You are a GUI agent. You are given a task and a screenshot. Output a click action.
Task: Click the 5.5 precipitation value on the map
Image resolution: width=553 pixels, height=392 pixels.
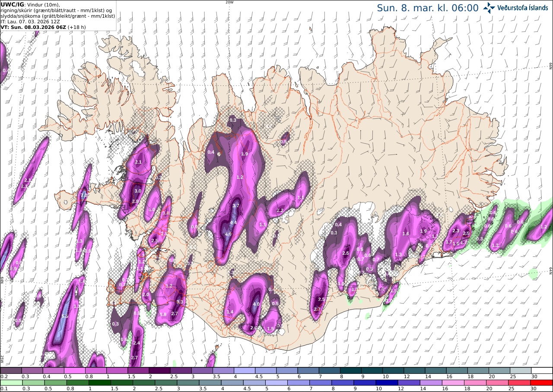click(65, 316)
